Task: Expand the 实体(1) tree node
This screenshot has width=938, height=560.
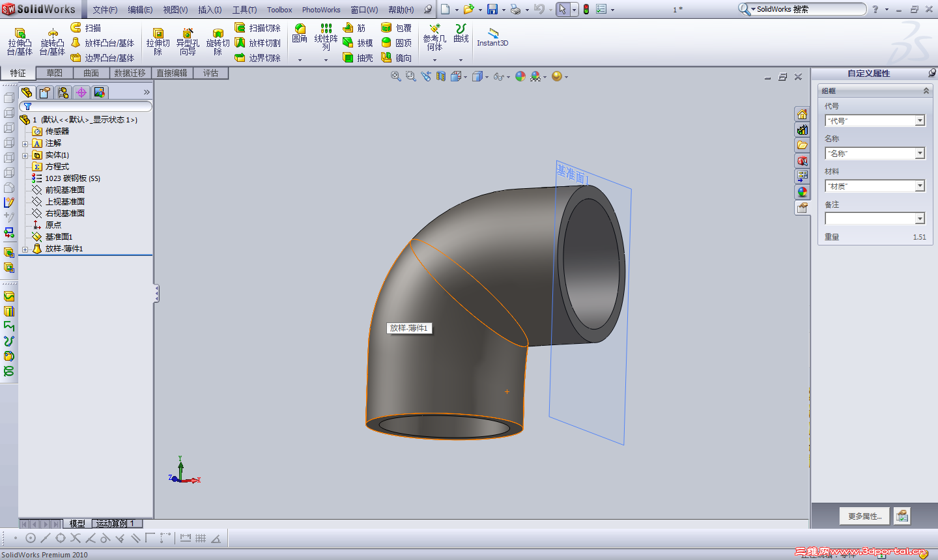Action: [25, 156]
